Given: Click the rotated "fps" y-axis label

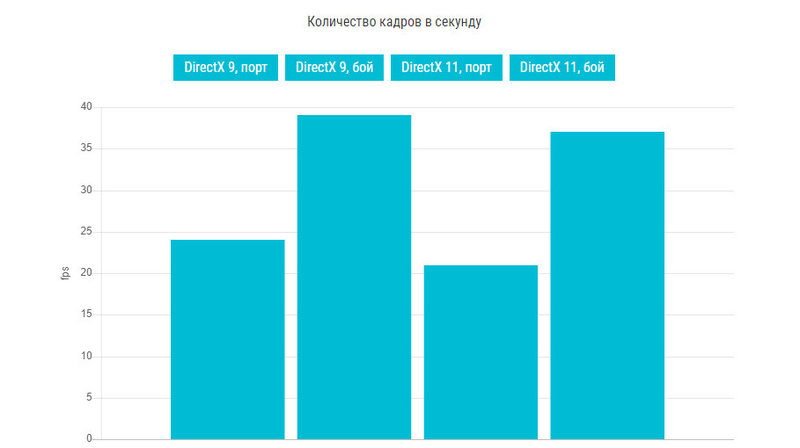Looking at the screenshot, I should click(65, 273).
